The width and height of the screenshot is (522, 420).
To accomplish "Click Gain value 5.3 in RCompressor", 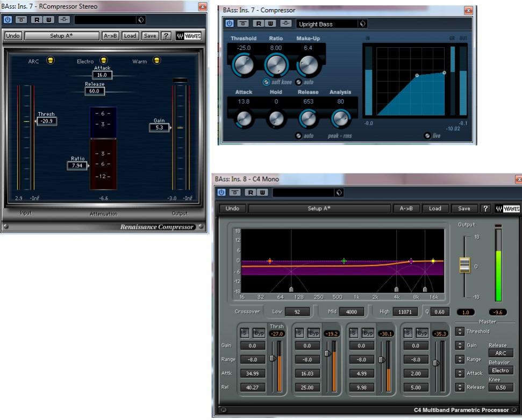I will pos(160,127).
